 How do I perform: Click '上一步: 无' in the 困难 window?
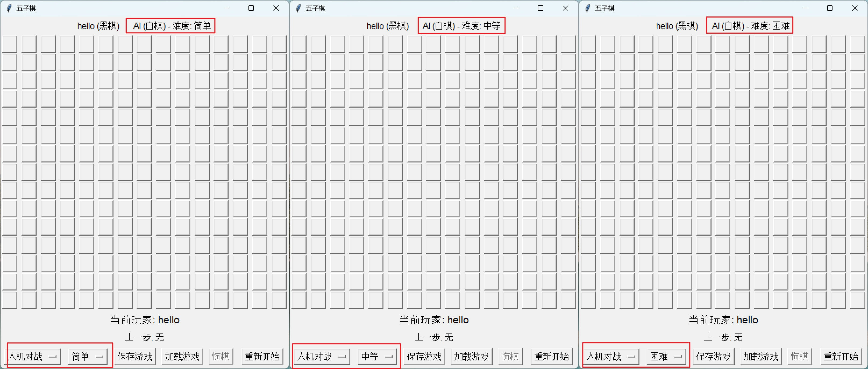click(723, 337)
